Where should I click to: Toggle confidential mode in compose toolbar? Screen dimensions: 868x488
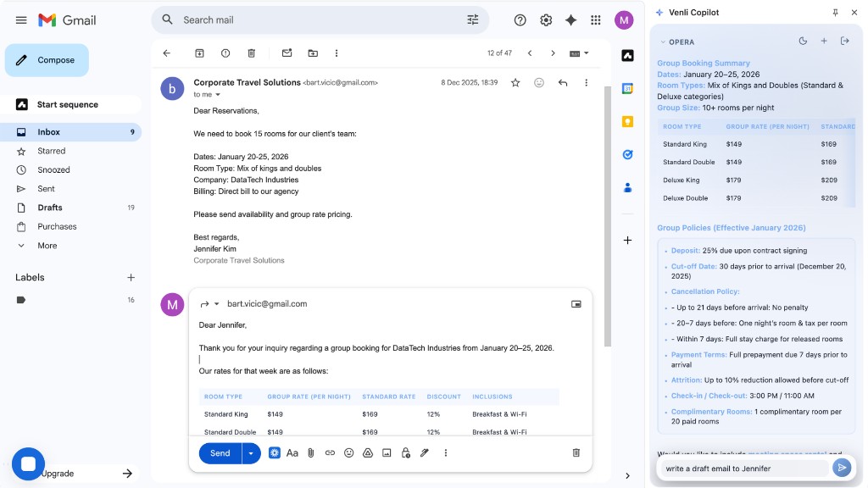[x=406, y=452]
